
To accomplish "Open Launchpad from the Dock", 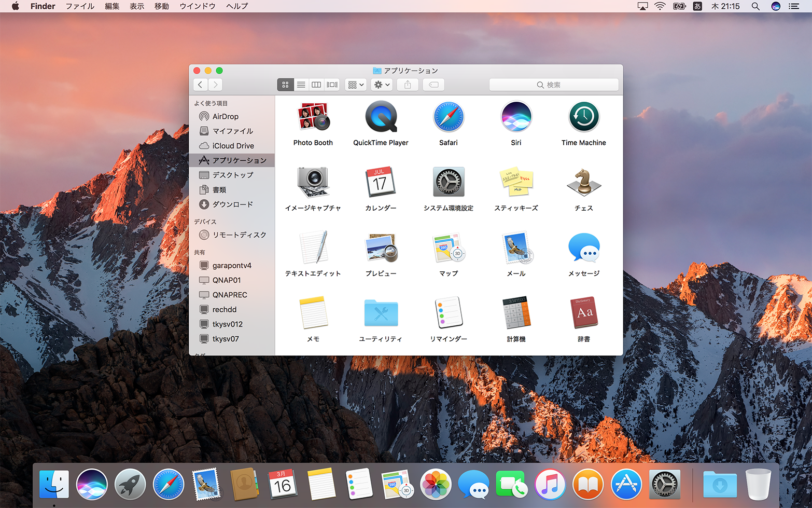I will click(x=130, y=485).
